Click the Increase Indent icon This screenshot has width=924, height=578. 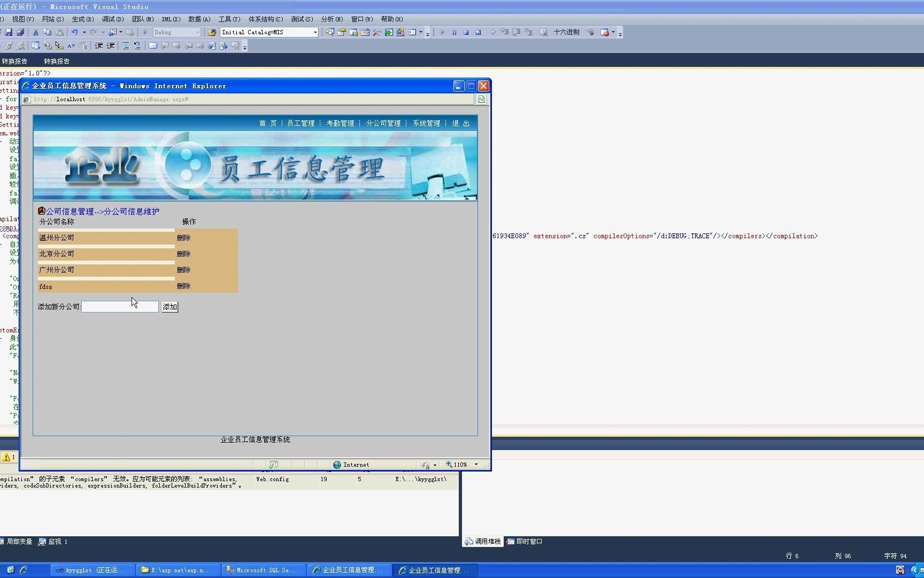[x=111, y=46]
